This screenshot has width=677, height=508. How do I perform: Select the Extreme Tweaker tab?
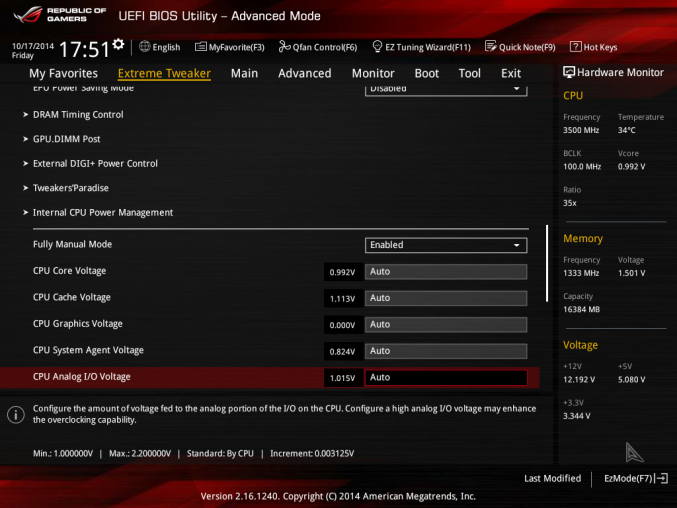click(x=164, y=73)
